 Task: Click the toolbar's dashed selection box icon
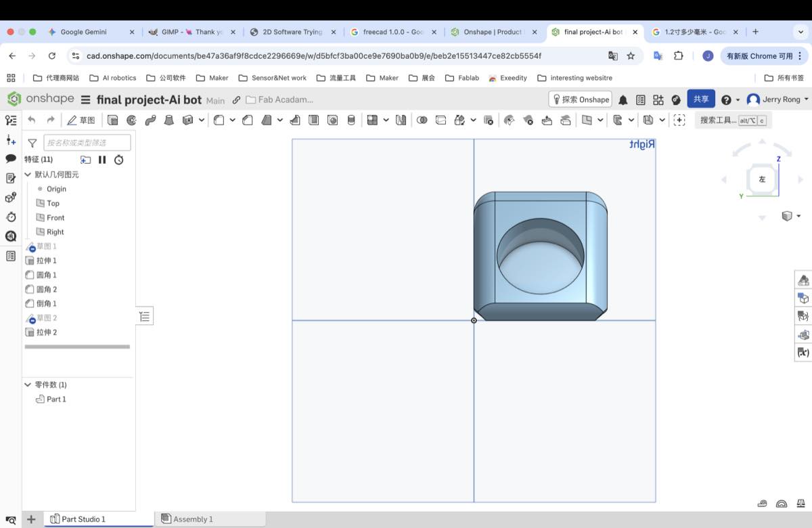pos(679,120)
